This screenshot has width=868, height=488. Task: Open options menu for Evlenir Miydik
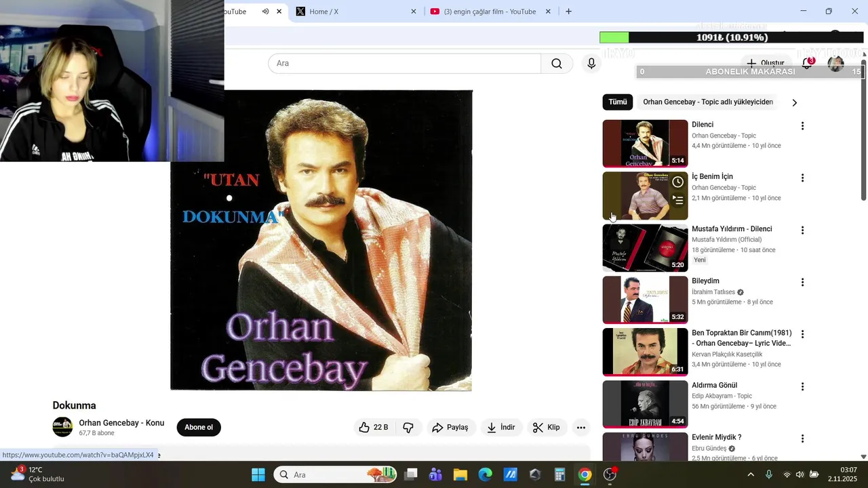802,439
